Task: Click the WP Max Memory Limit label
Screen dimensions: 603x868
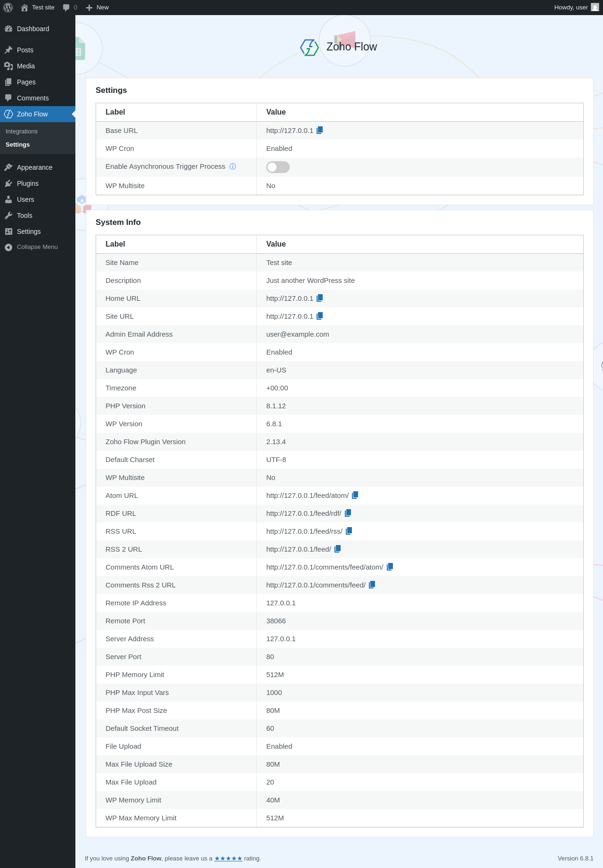Action: click(141, 818)
